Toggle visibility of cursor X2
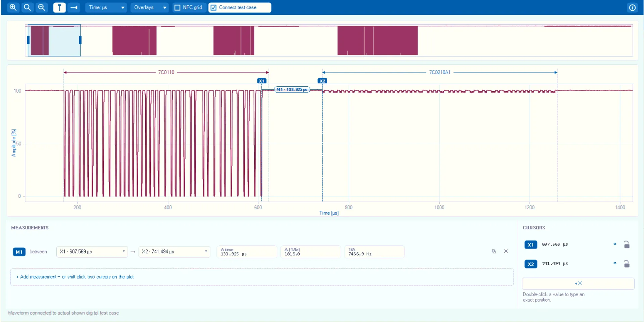The width and height of the screenshot is (644, 322). pos(615,263)
